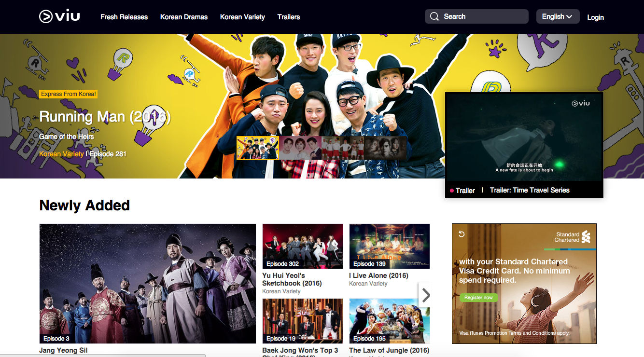Click Yu Hui Yeol's Sketchbook (2016) title
Screen dimensions: 644x357
(x=292, y=279)
